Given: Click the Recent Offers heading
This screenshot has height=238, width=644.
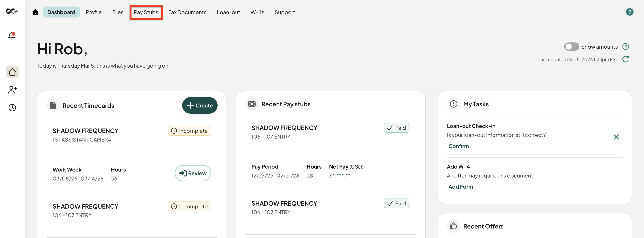Looking at the screenshot, I should pos(483,226).
